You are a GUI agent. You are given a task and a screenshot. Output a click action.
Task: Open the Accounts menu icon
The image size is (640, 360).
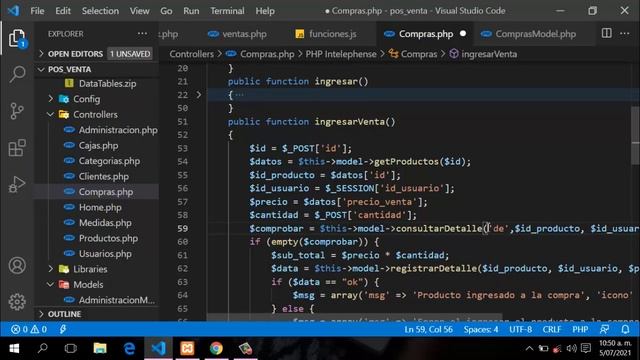pos(17,266)
